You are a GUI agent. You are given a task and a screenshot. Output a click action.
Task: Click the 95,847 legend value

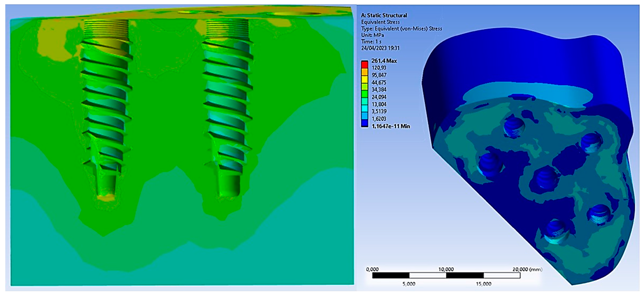(x=379, y=75)
